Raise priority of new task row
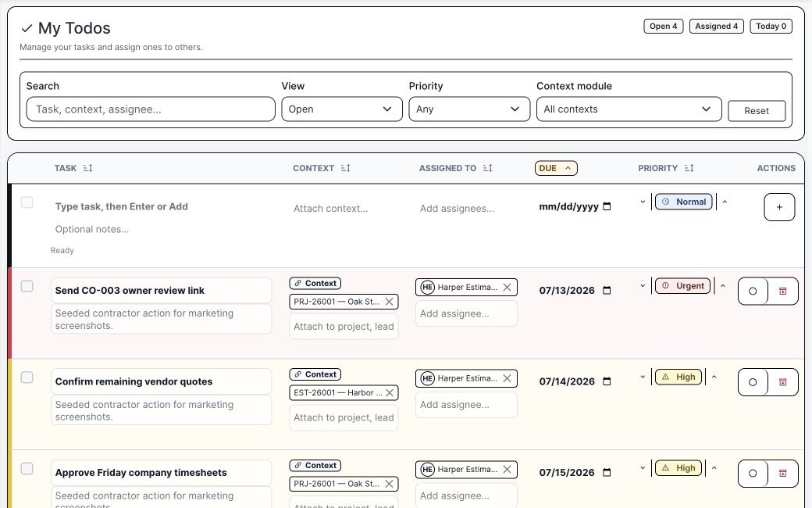Image resolution: width=812 pixels, height=508 pixels. pos(725,202)
